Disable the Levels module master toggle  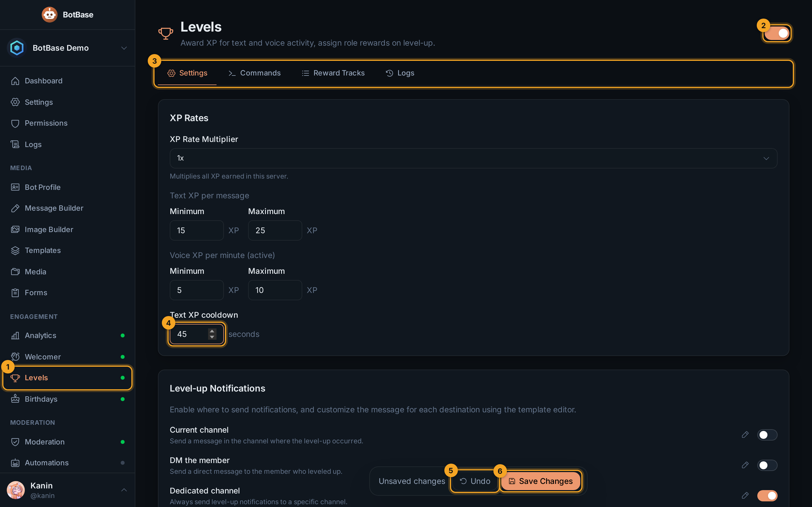(x=777, y=33)
